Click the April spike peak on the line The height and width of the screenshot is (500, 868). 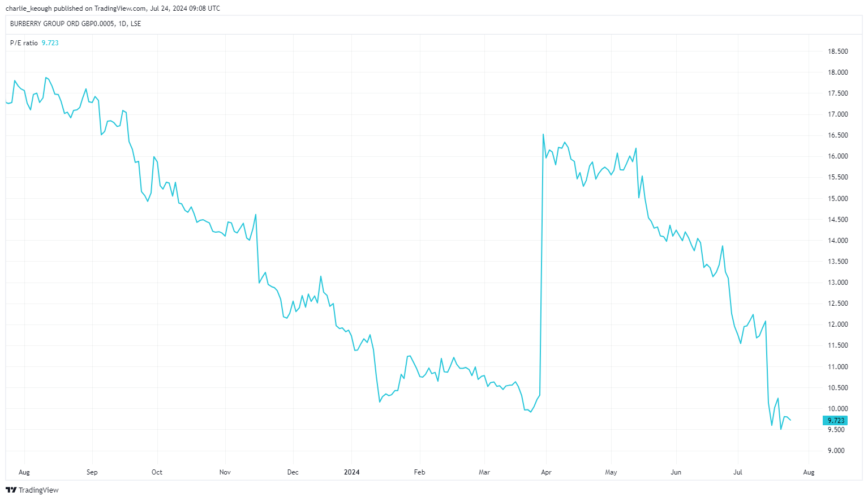coord(543,135)
